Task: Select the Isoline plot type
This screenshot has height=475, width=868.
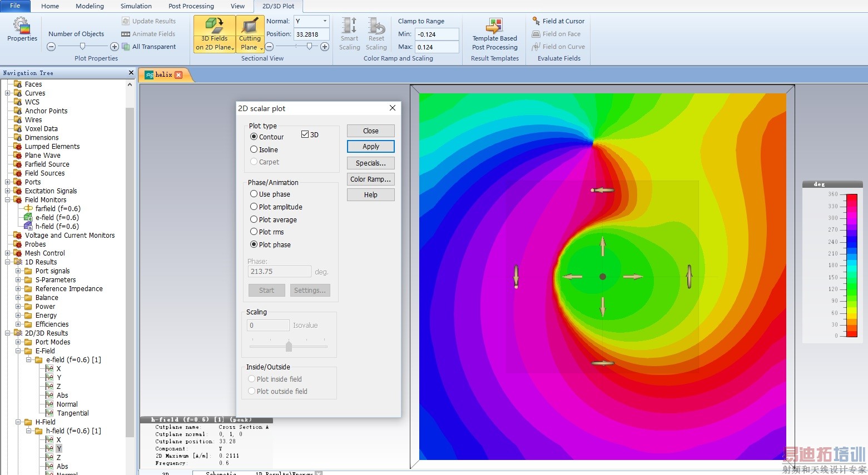Action: coord(254,149)
